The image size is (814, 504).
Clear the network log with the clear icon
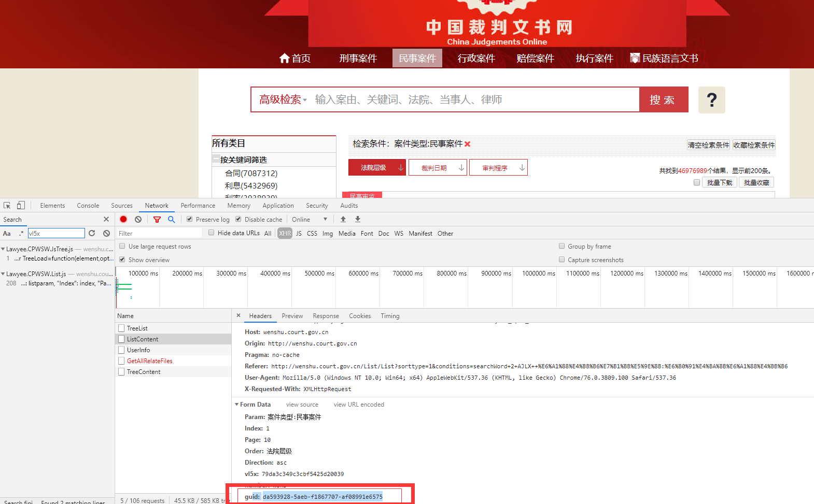click(x=138, y=219)
